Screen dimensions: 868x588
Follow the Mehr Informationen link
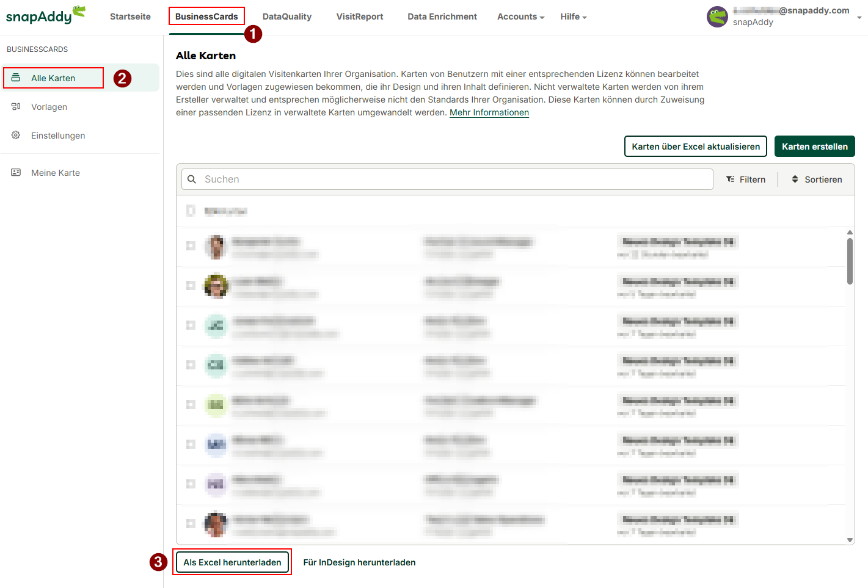pos(489,112)
